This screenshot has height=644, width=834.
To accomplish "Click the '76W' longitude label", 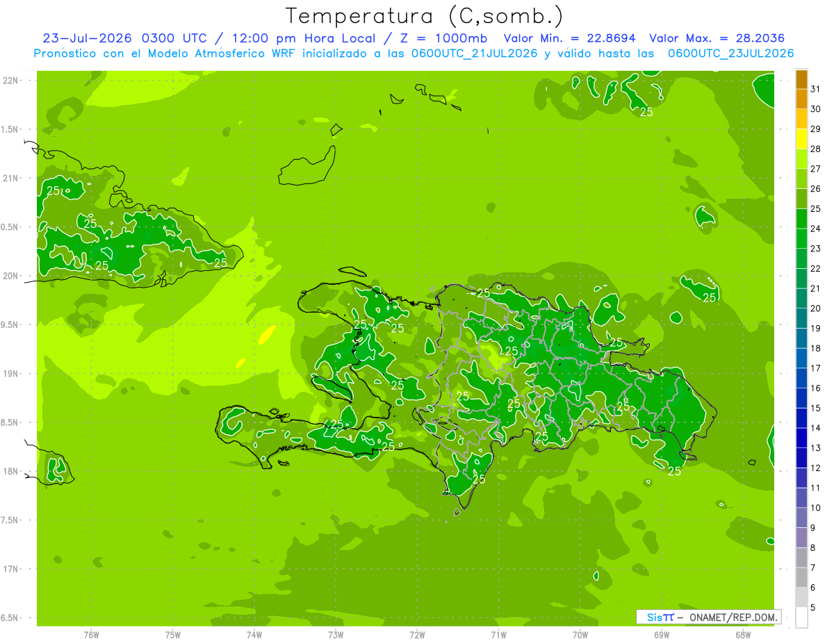I will tap(91, 634).
